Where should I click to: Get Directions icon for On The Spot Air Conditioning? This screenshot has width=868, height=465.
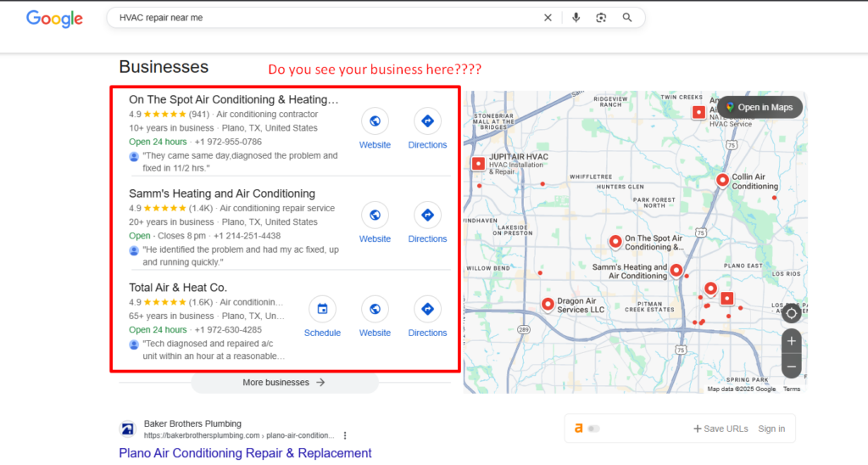click(427, 120)
